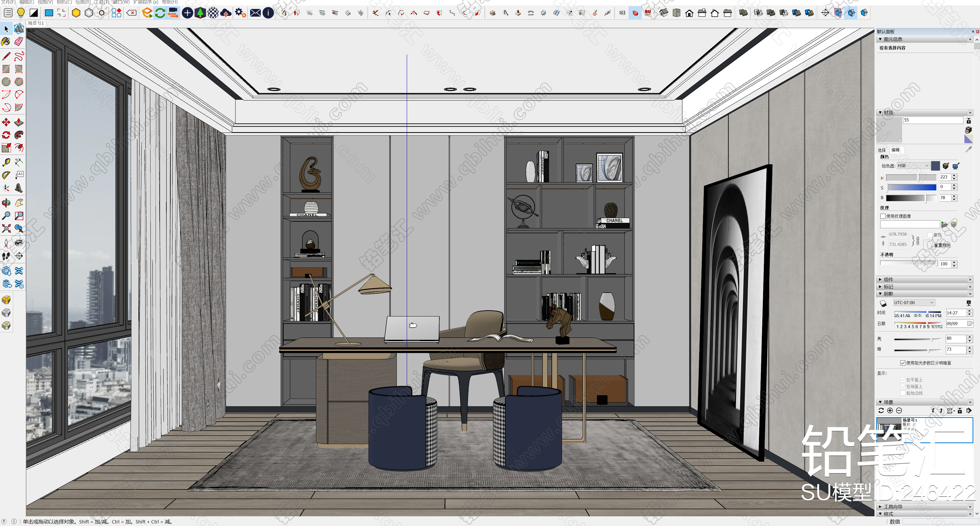Enable 使用纹理图像 checkbox
Screen dimensions: 980x526
coord(883,216)
